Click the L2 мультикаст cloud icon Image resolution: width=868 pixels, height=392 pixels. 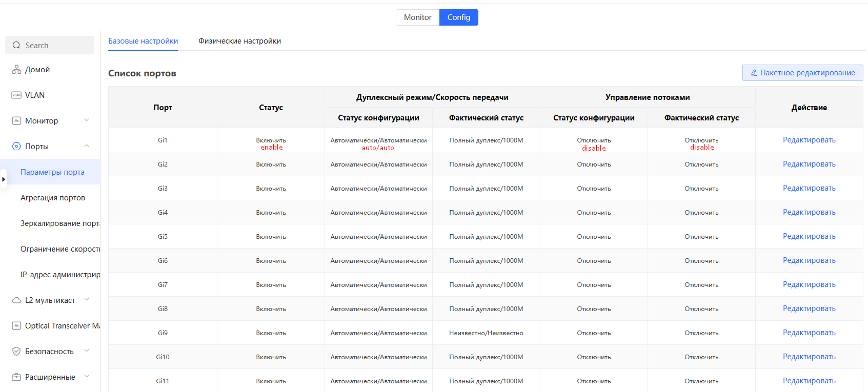click(16, 300)
